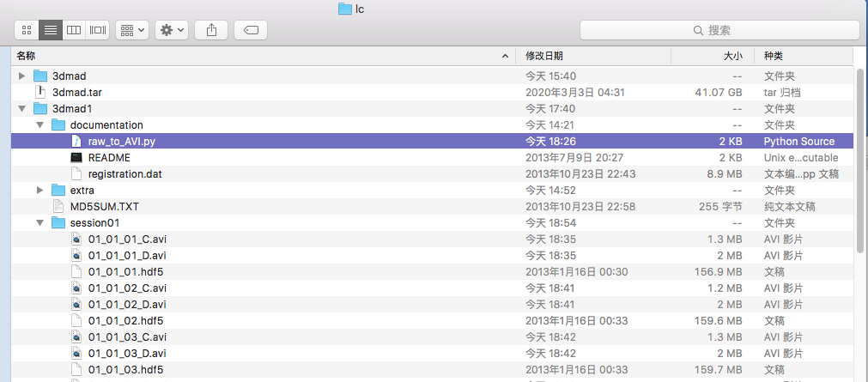The height and width of the screenshot is (382, 868).
Task: Click the file name README
Action: (109, 158)
